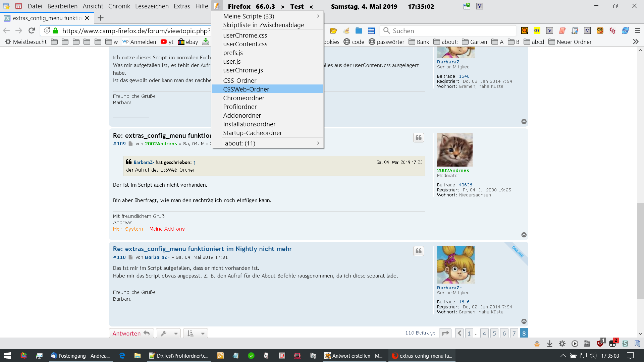Open the Lesezeichen menu

[152, 6]
